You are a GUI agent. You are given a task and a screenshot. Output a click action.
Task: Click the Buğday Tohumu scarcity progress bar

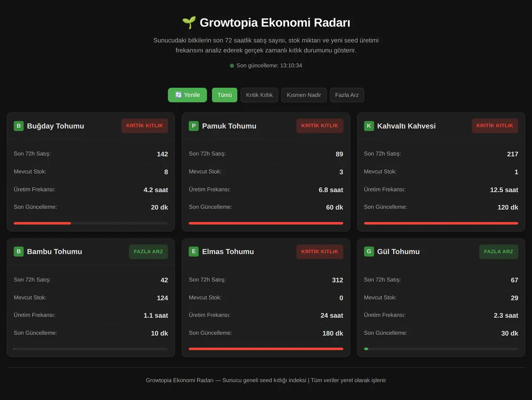pos(91,223)
